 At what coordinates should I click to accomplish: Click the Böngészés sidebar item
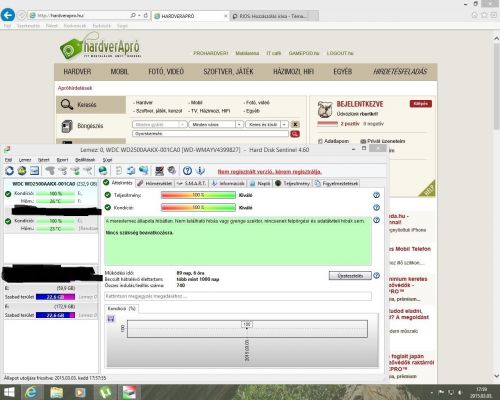[x=91, y=126]
